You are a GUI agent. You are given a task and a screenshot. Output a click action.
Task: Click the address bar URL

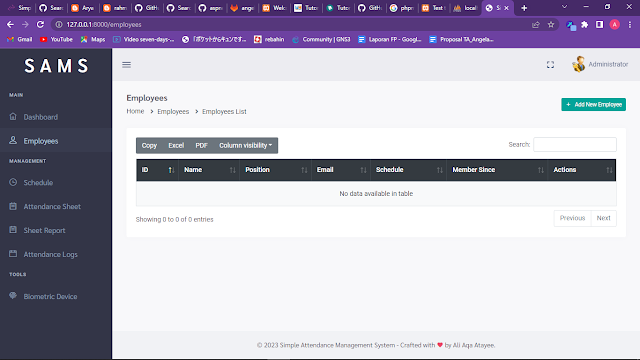coord(104,24)
